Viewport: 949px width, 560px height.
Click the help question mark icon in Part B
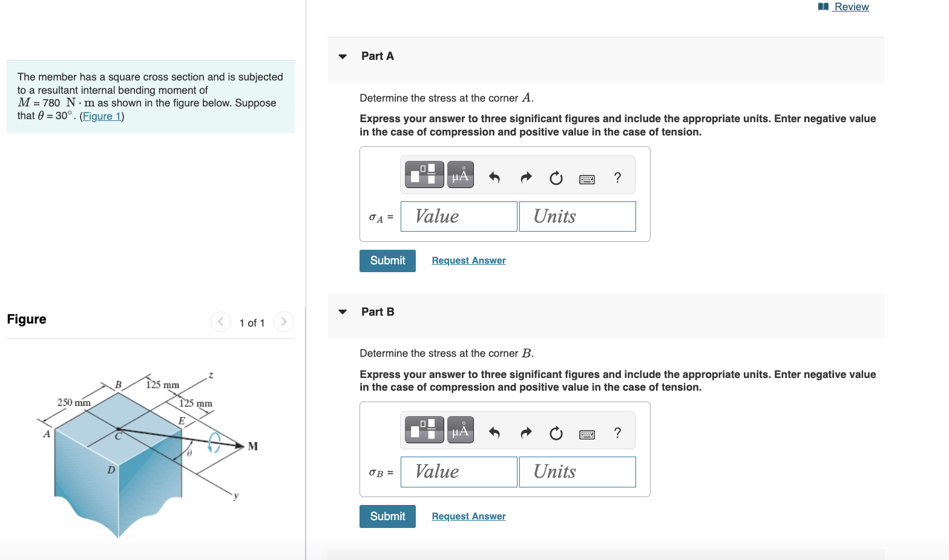[617, 433]
